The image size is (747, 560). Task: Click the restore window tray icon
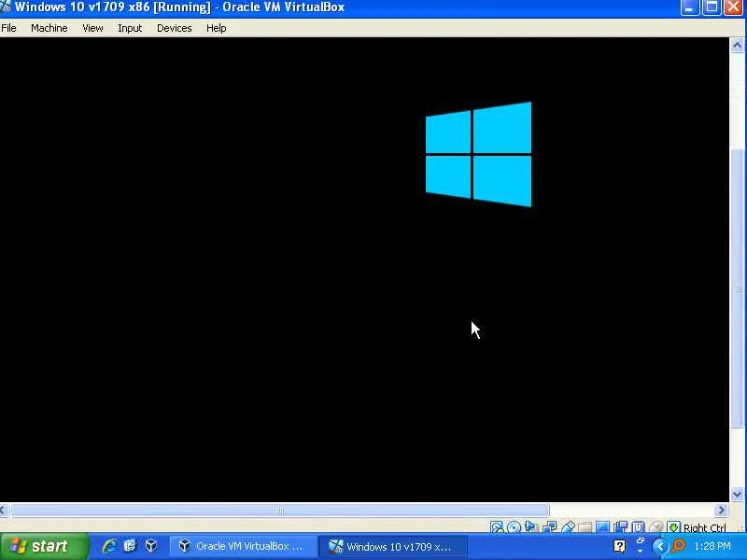click(641, 541)
